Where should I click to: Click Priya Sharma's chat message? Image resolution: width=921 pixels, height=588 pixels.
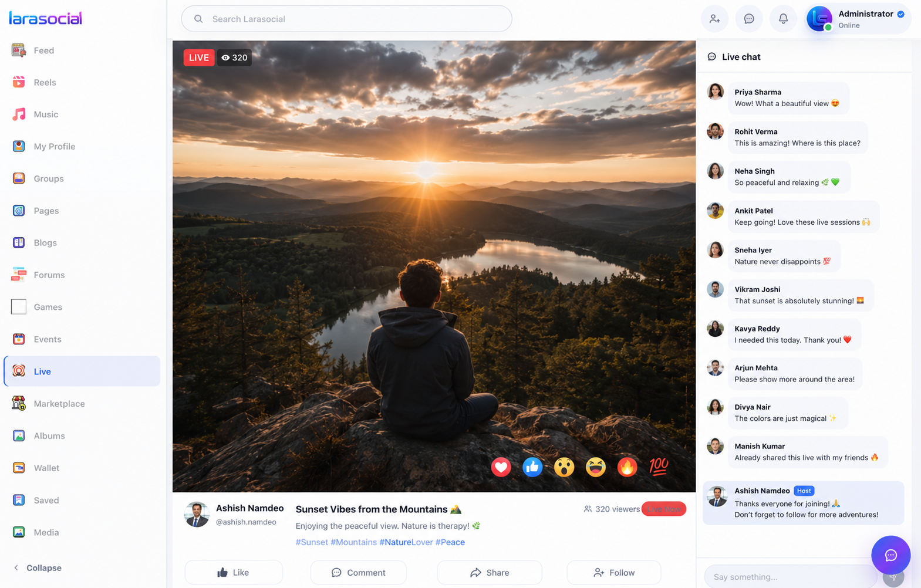tap(788, 98)
